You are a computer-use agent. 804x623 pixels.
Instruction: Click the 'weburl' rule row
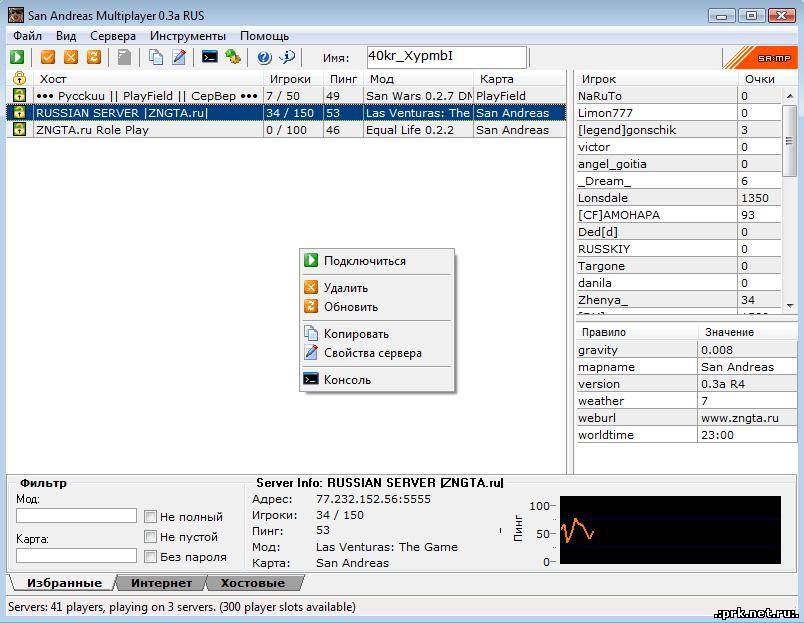pyautogui.click(x=686, y=418)
